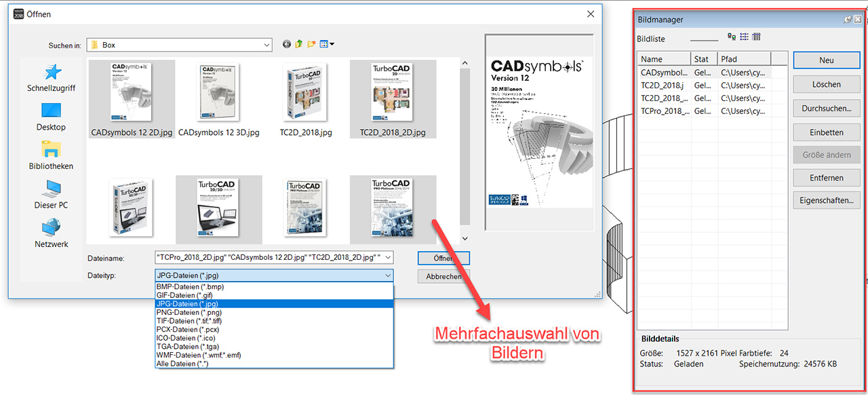The width and height of the screenshot is (868, 395).
Task: Select the TC2D_2018_... row in Bildliste
Action: tap(713, 98)
